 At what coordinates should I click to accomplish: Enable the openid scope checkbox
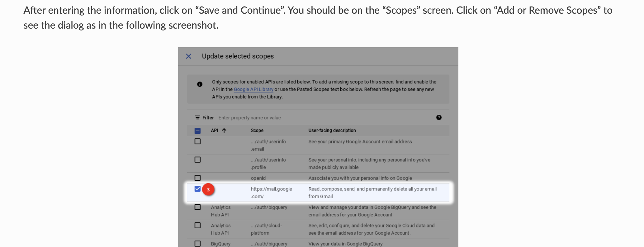(x=197, y=178)
